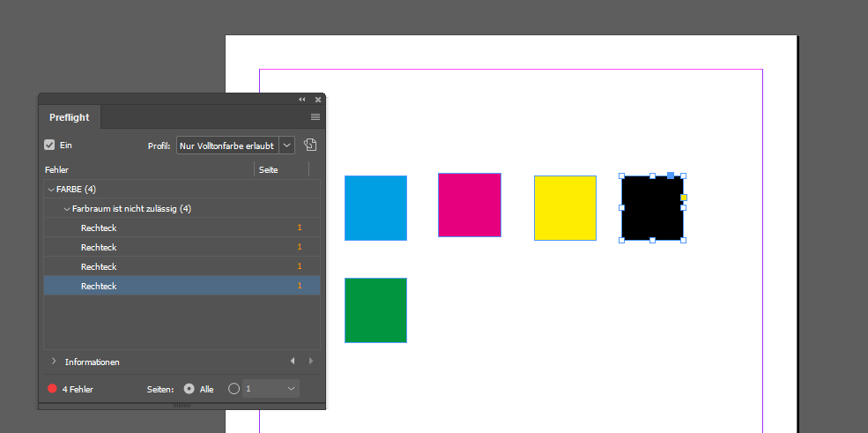868x433 pixels.
Task: Click the red error status indicator
Action: [52, 389]
